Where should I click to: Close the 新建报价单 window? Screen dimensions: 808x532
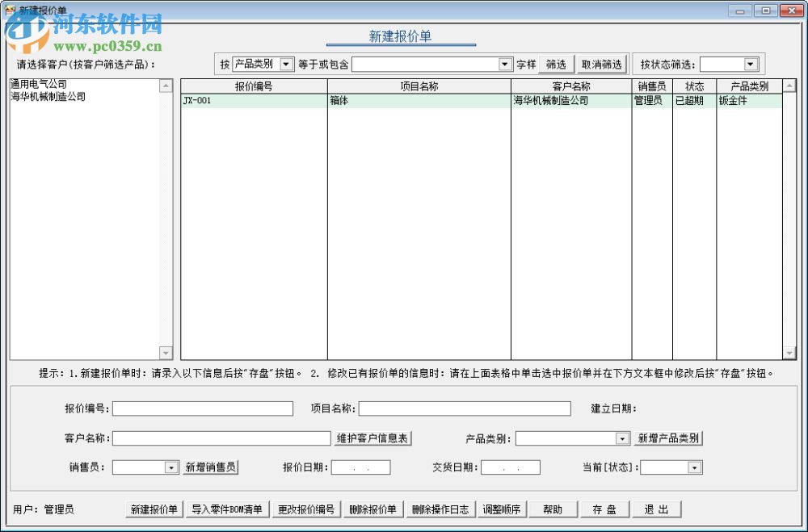(x=791, y=10)
